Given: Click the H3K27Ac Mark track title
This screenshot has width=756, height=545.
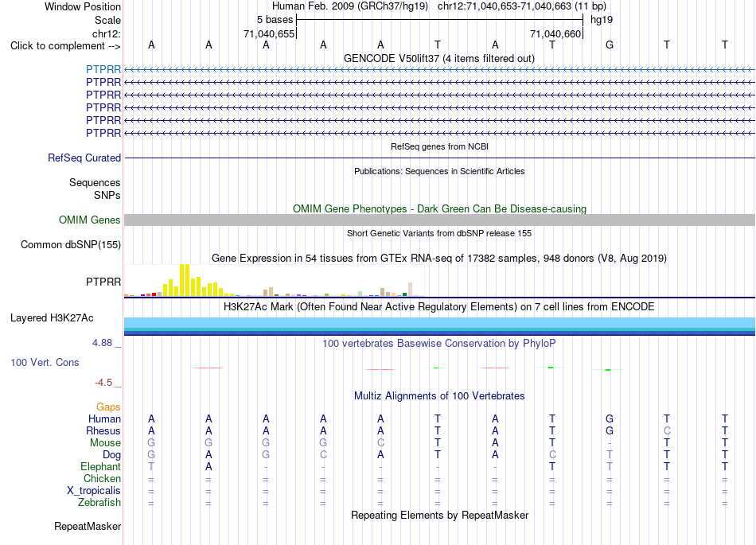Looking at the screenshot, I should tap(439, 306).
